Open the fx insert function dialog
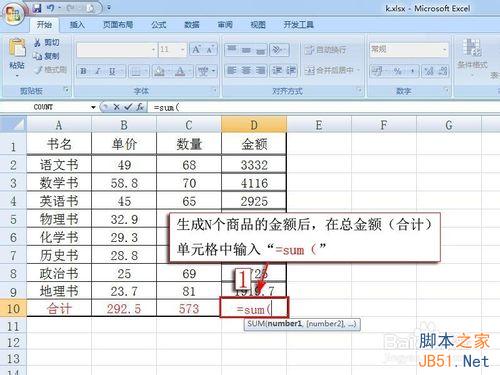The width and height of the screenshot is (500, 375). click(140, 107)
